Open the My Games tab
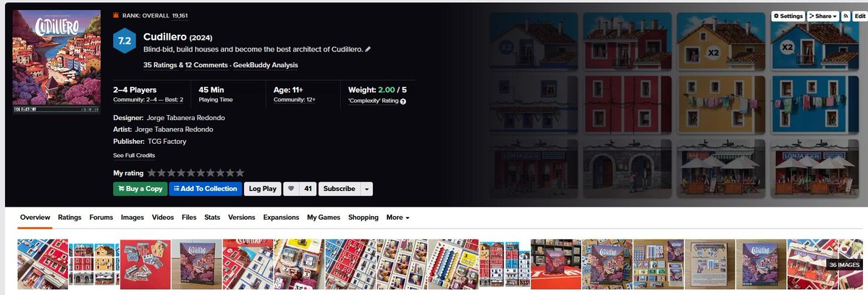This screenshot has height=295, width=868. point(324,217)
